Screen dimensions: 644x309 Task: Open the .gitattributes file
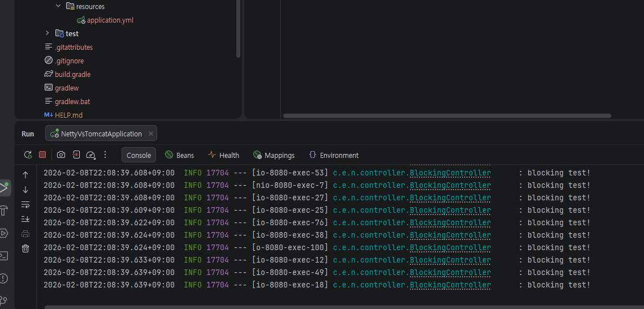click(x=68, y=47)
